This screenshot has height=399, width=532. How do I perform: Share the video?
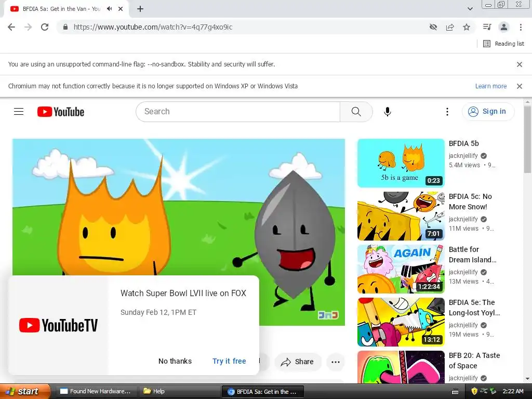pos(298,362)
